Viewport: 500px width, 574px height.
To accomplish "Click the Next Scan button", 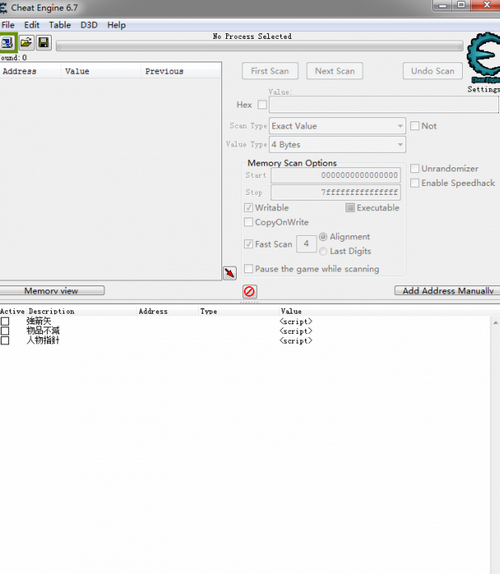I will 335,71.
